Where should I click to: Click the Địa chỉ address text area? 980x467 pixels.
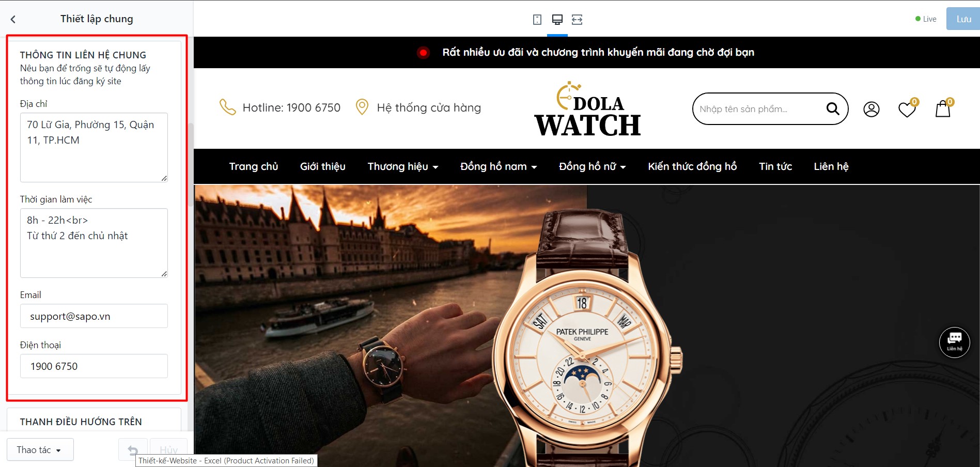coord(94,147)
